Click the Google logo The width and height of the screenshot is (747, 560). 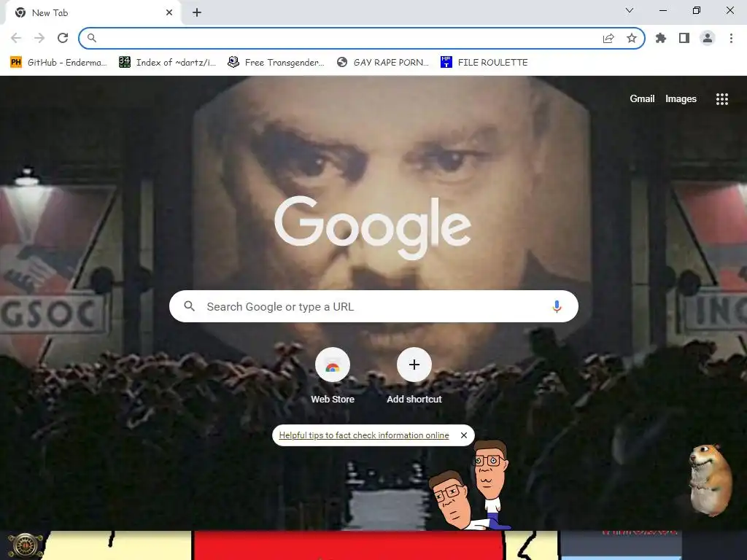coord(373,227)
